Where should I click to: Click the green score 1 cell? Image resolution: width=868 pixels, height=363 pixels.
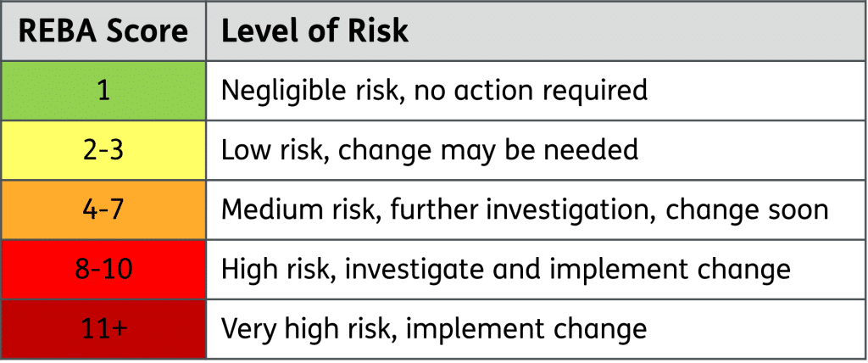[x=103, y=91]
